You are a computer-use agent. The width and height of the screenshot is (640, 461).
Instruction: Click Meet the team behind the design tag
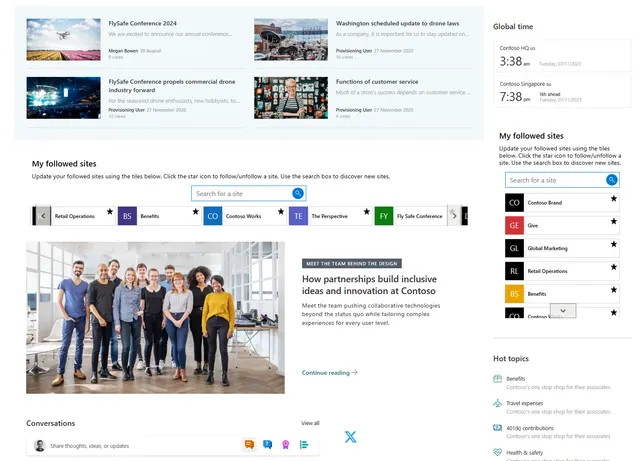click(x=351, y=263)
